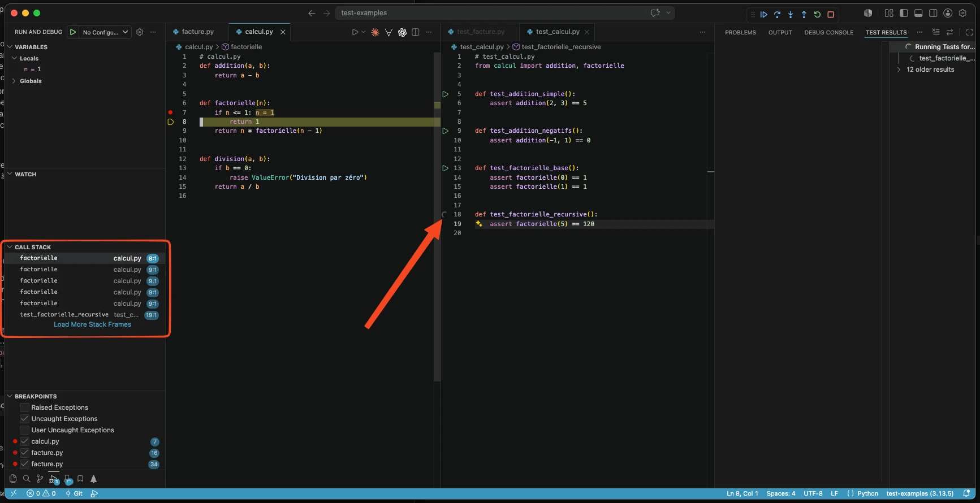980x503 pixels.
Task: Click the V-shaped icon in editor toolbar
Action: pyautogui.click(x=388, y=32)
